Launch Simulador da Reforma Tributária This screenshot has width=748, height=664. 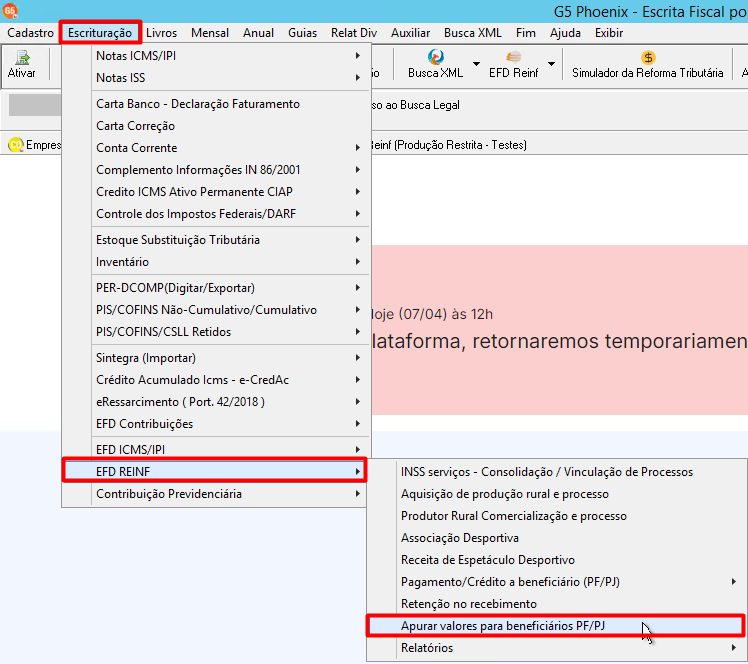(647, 64)
